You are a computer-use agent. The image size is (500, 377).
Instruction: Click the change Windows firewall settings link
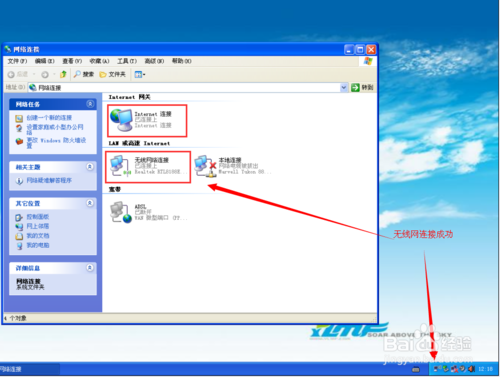point(56,143)
